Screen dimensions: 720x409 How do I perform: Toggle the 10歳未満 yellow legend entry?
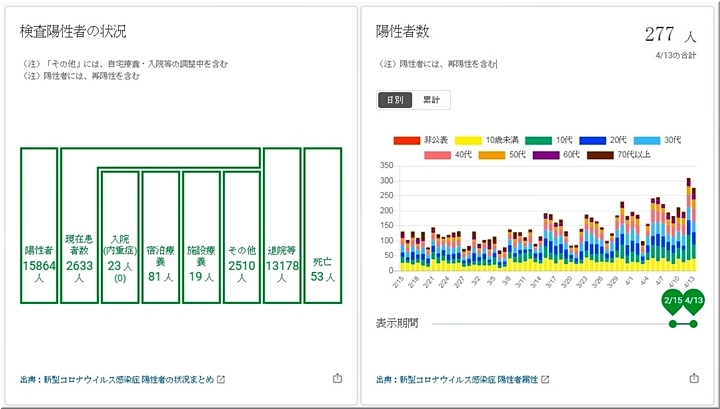pyautogui.click(x=484, y=140)
